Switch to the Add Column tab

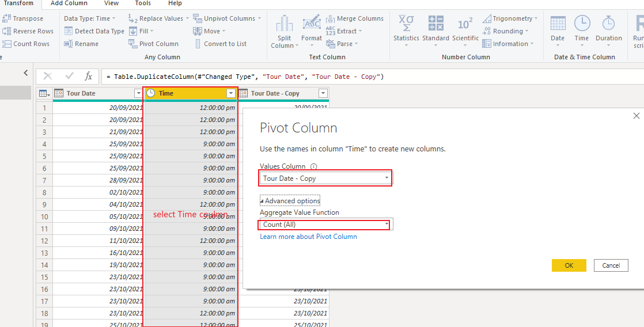pyautogui.click(x=69, y=3)
